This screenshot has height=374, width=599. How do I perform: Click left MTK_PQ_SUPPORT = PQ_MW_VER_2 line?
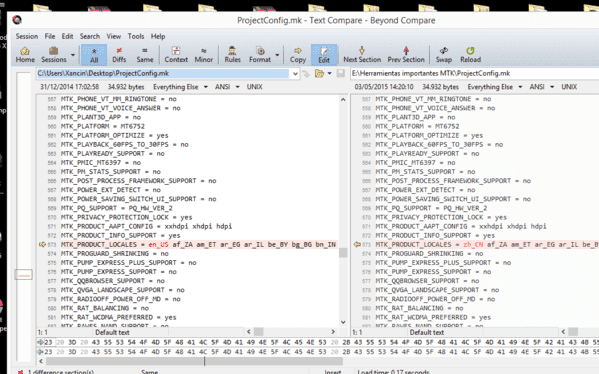coord(117,208)
